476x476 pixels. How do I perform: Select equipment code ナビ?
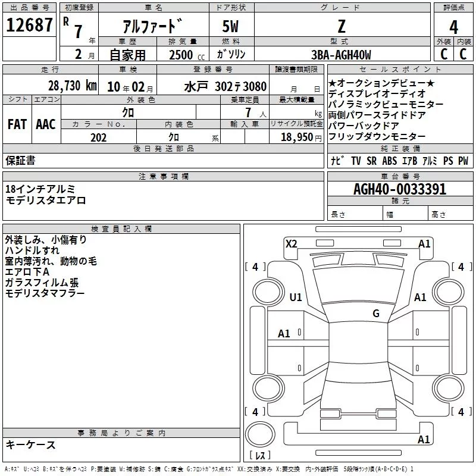(337, 161)
